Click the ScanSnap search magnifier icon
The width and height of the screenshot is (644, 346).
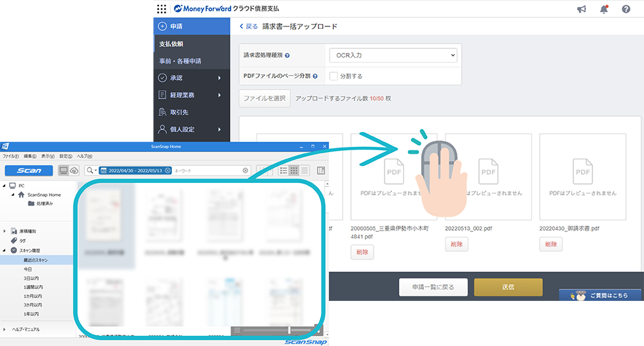click(89, 171)
